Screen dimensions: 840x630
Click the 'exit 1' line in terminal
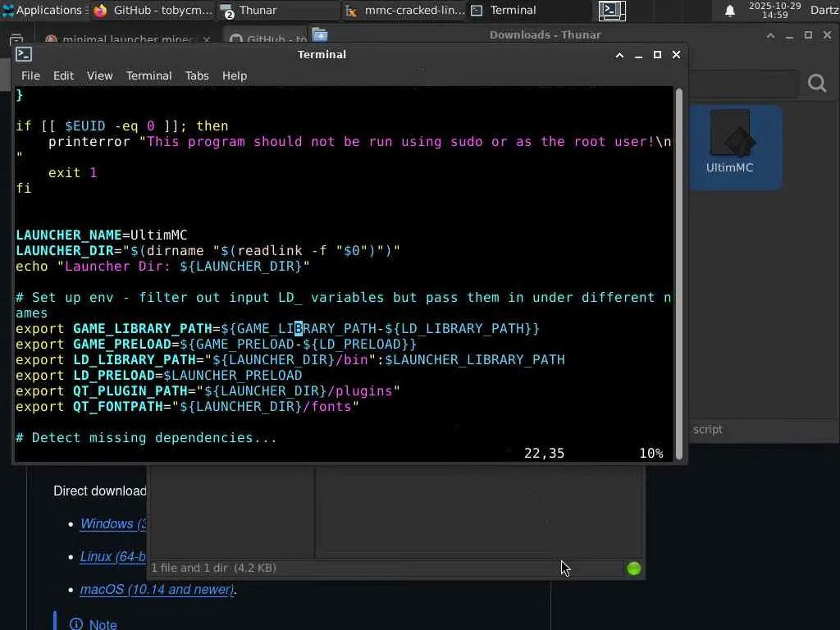[x=73, y=172]
